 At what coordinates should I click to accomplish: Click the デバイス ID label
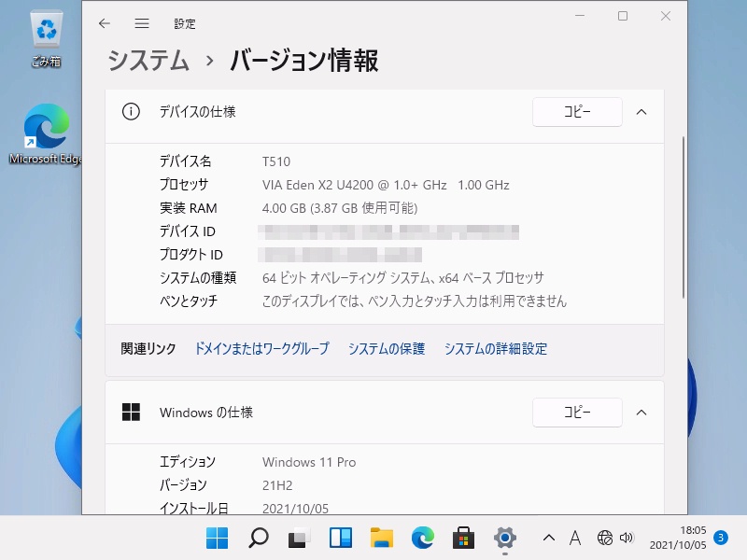pyautogui.click(x=188, y=231)
